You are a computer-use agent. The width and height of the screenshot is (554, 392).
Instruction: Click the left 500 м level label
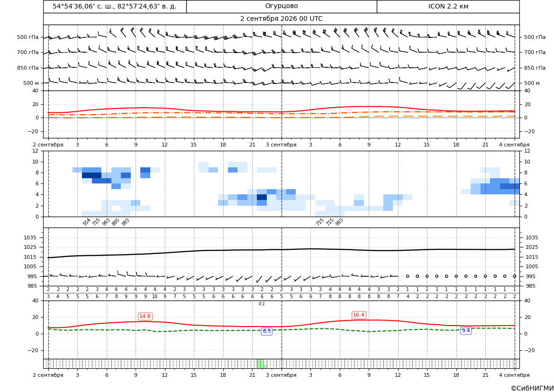pyautogui.click(x=31, y=83)
